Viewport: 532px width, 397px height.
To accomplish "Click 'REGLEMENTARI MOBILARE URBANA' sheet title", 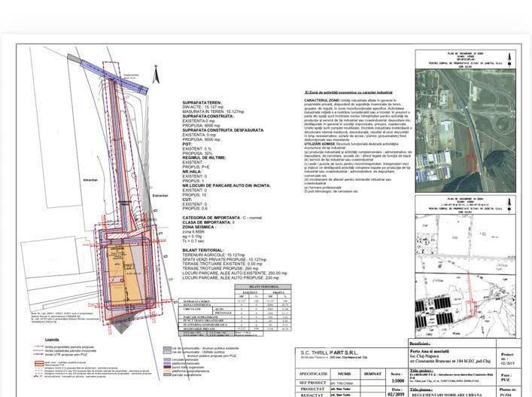I will [x=447, y=395].
